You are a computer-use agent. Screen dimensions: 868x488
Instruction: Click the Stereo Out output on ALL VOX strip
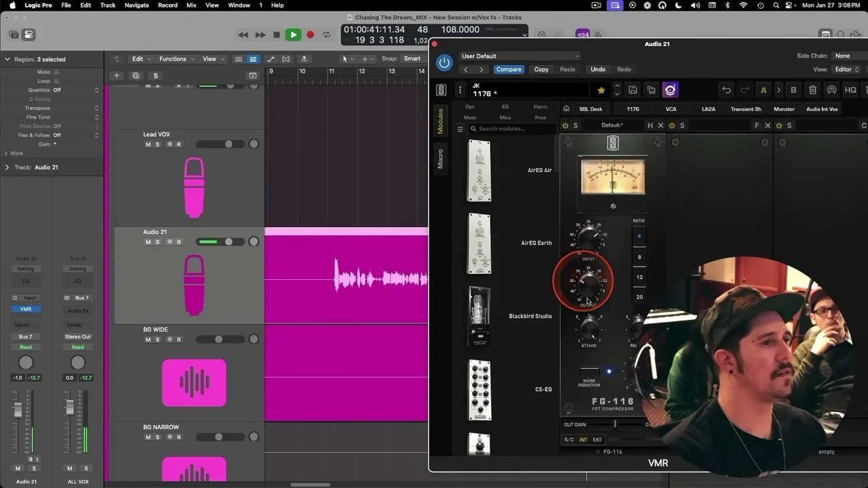[x=78, y=337]
